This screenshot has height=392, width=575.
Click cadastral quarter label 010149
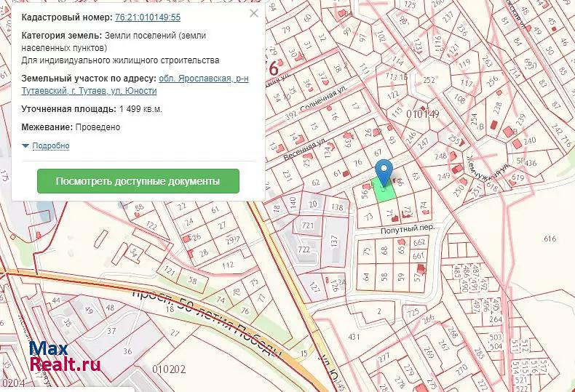click(423, 114)
